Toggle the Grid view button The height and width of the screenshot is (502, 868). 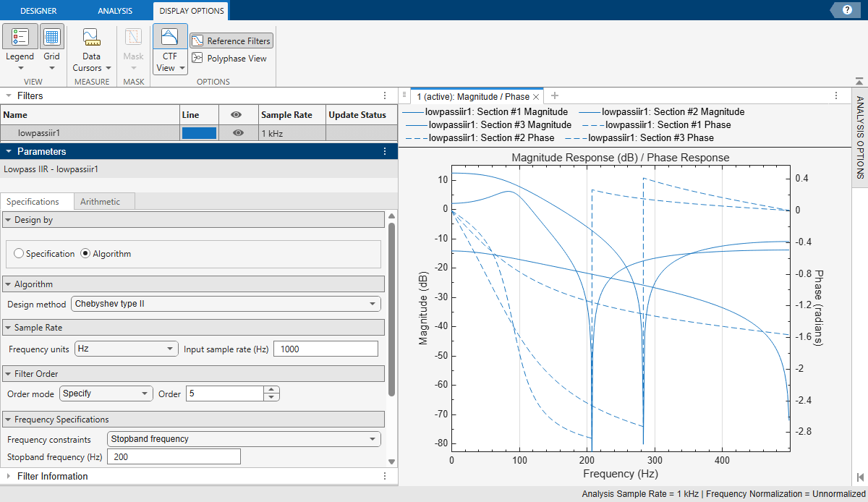[x=51, y=38]
